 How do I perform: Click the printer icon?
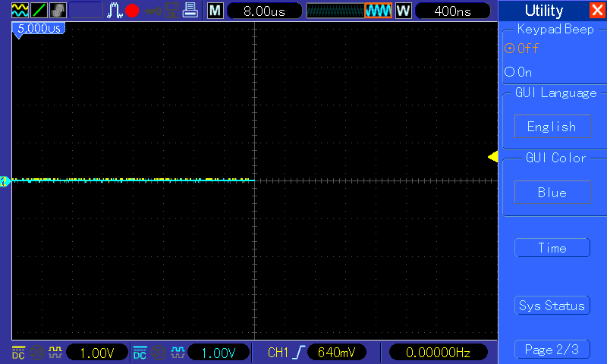point(190,10)
